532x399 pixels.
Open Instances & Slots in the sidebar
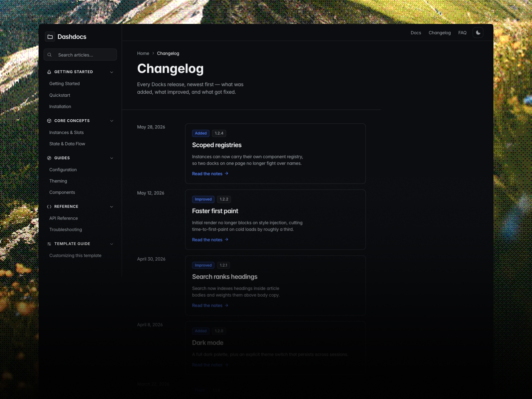click(66, 132)
